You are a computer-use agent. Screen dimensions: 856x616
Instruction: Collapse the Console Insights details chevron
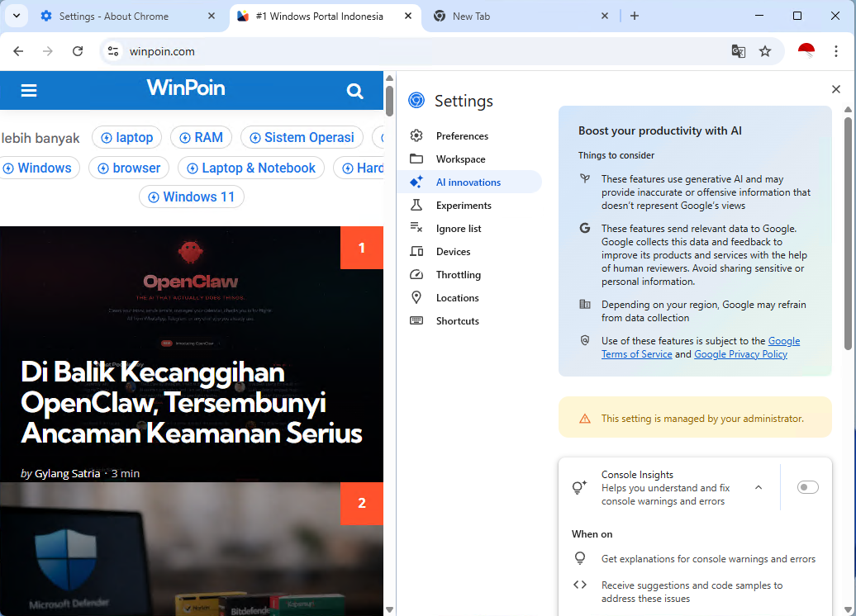759,487
